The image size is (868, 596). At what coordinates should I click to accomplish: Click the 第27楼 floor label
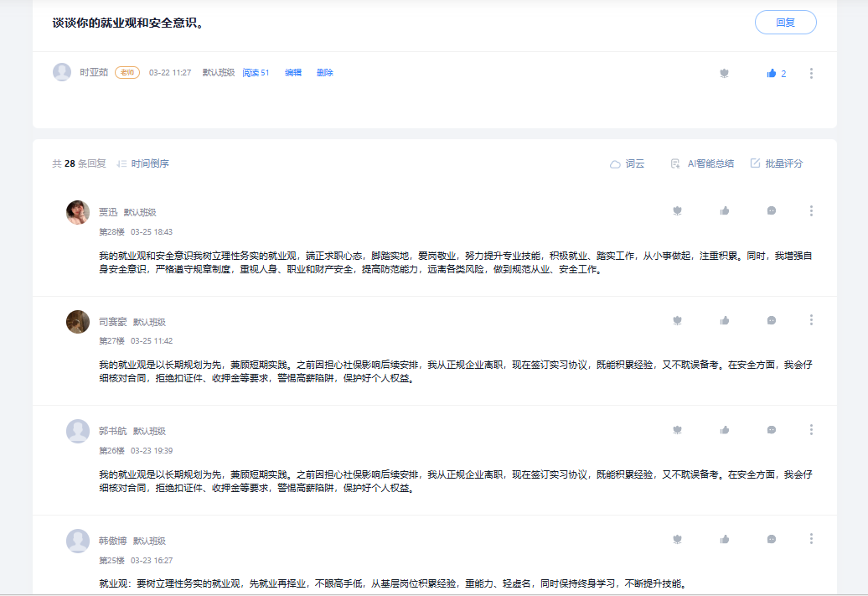pos(111,340)
